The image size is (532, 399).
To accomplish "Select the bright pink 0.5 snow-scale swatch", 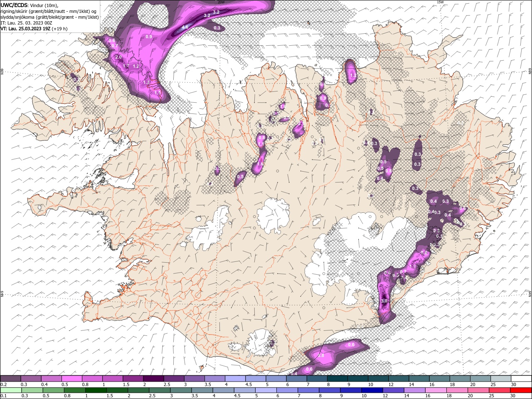I will click(71, 379).
